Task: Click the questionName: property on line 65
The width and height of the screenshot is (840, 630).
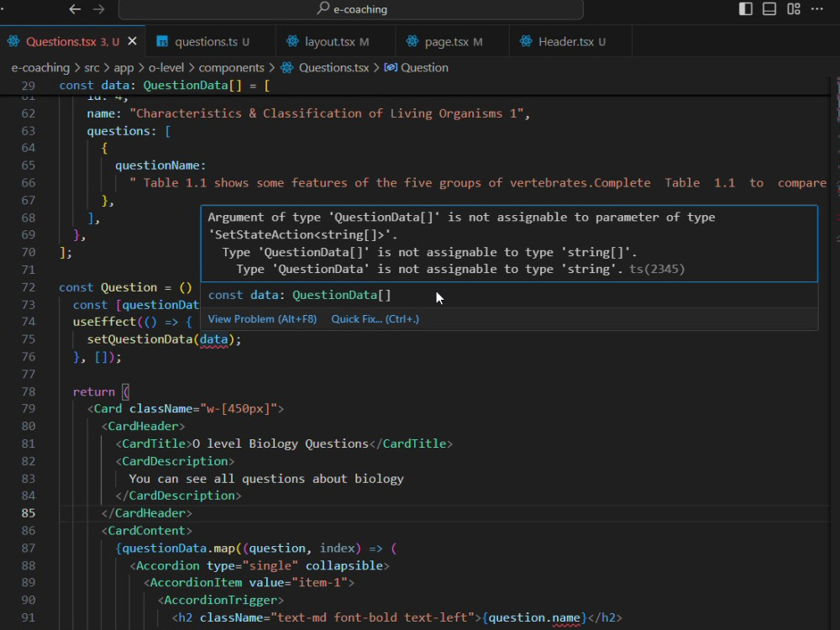Action: click(160, 165)
